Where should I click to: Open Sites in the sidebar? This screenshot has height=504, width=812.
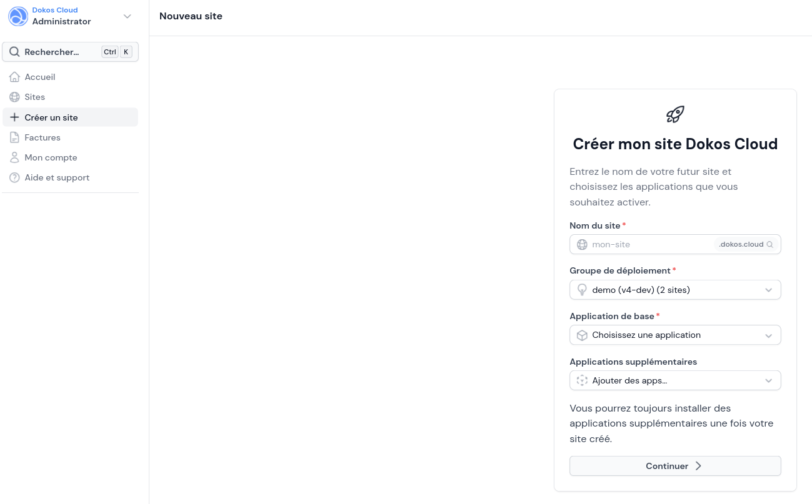point(70,97)
